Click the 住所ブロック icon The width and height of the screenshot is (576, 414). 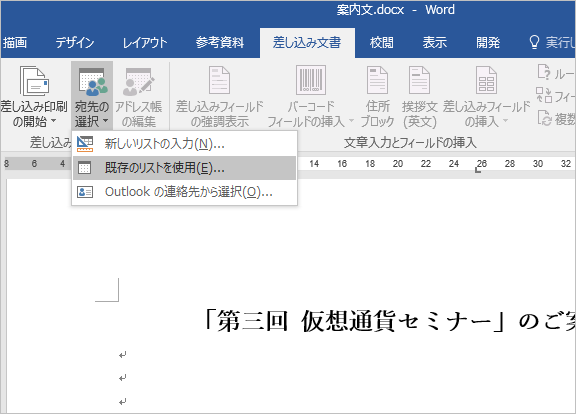pyautogui.click(x=377, y=80)
